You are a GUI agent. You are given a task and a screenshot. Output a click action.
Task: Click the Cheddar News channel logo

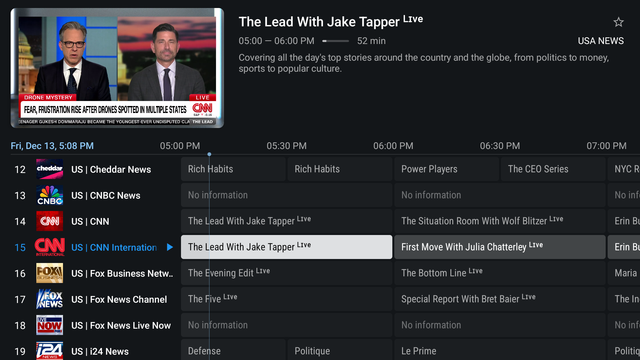coord(49,169)
